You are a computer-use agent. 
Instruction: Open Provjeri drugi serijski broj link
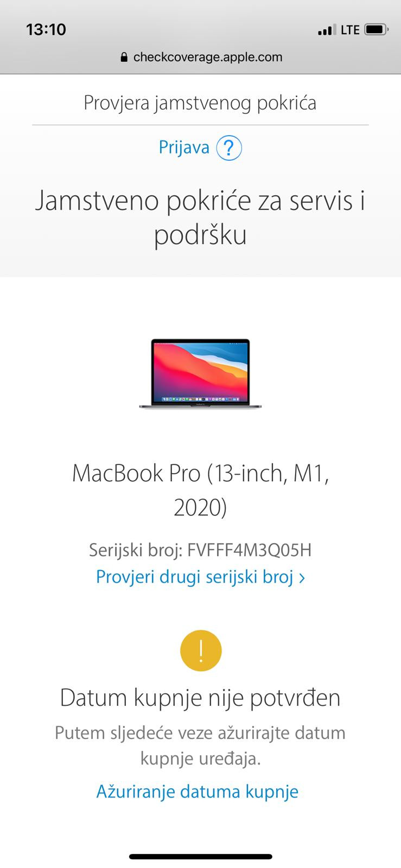pyautogui.click(x=195, y=576)
